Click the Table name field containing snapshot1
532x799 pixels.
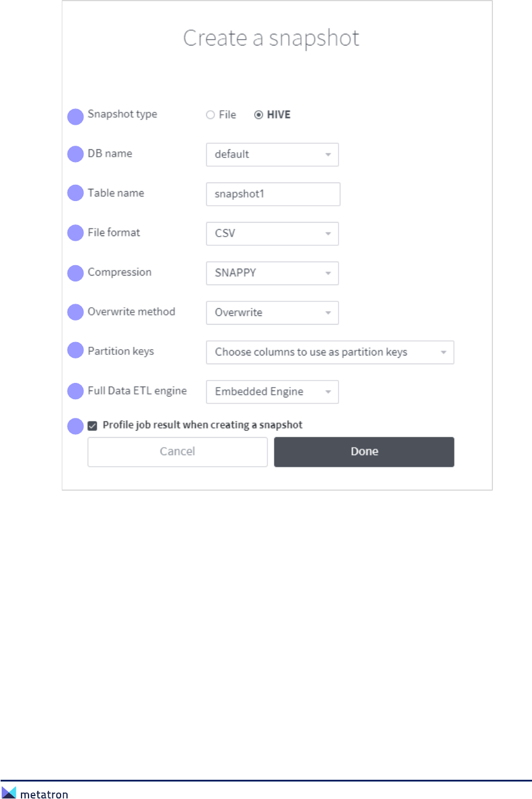pos(273,194)
